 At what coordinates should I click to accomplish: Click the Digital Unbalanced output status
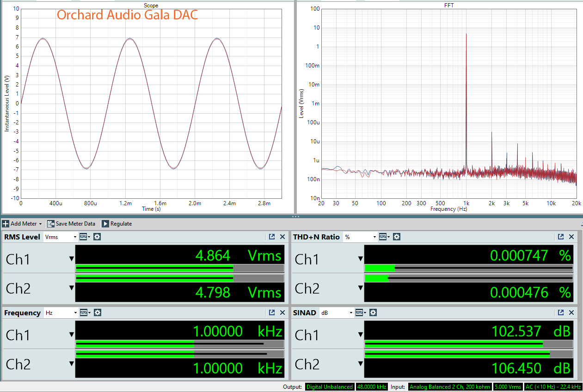(x=330, y=387)
